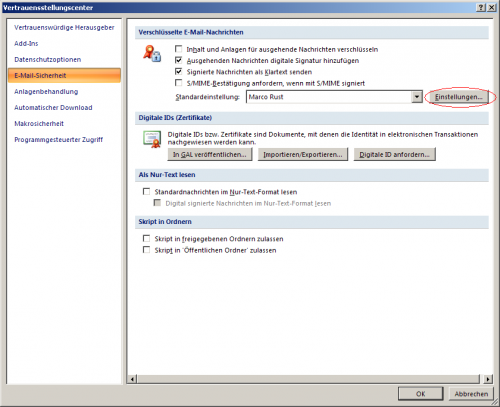Open the Standardeinstellung dropdown arrow

pos(417,97)
